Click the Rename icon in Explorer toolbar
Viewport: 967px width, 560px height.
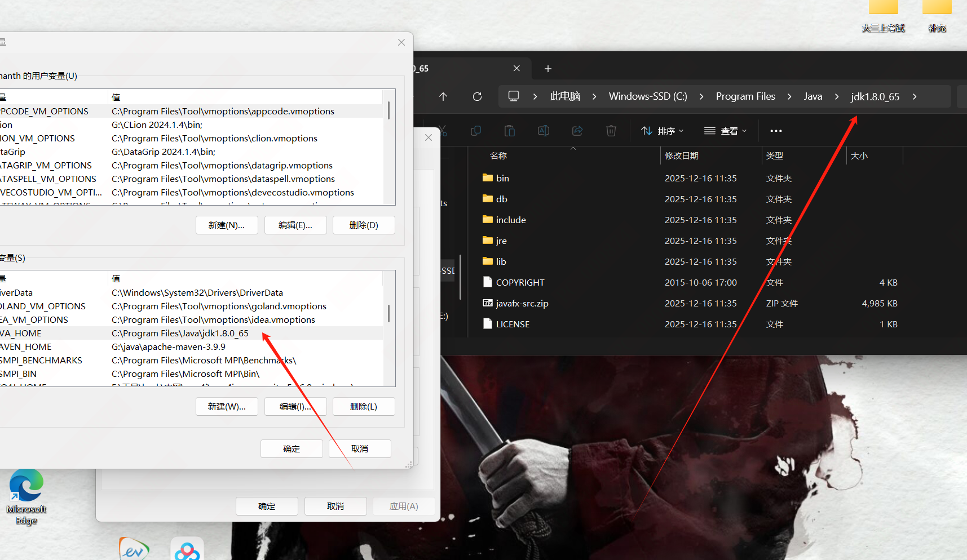point(544,131)
